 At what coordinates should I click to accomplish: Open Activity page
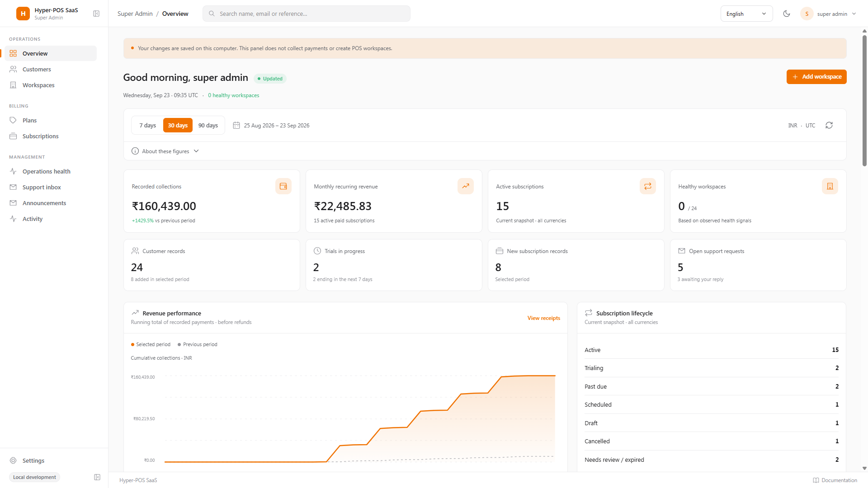(51, 219)
